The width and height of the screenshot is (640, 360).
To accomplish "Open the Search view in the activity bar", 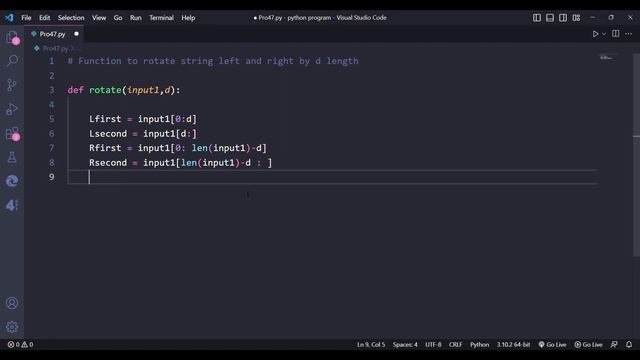I will coord(12,61).
